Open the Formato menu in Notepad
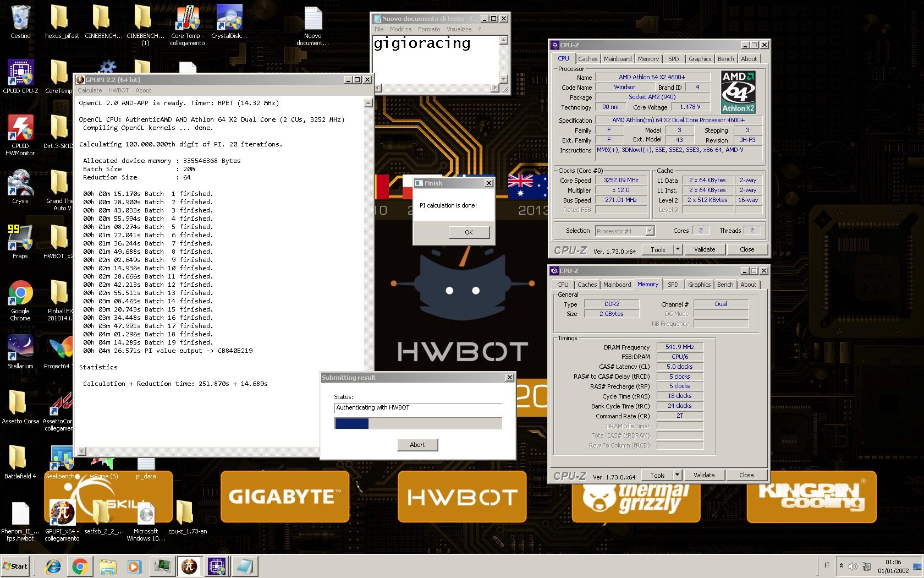924x578 pixels. tap(429, 29)
